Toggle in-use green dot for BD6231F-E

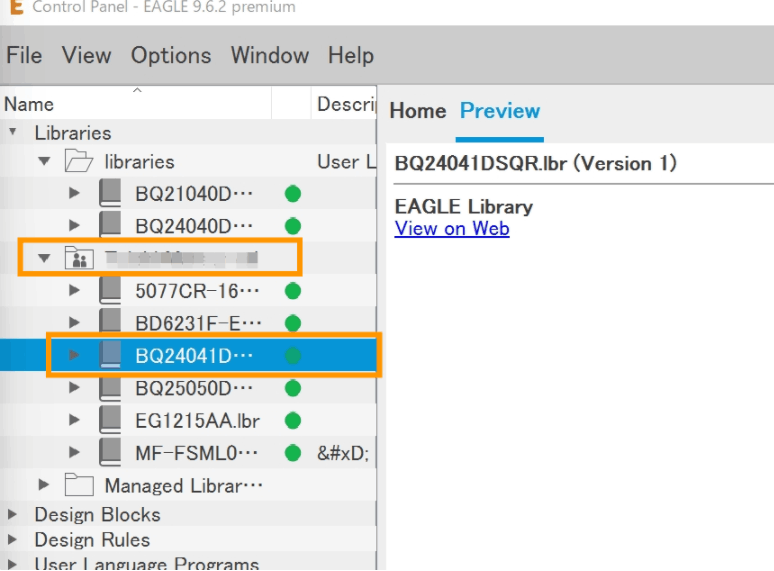coord(293,323)
